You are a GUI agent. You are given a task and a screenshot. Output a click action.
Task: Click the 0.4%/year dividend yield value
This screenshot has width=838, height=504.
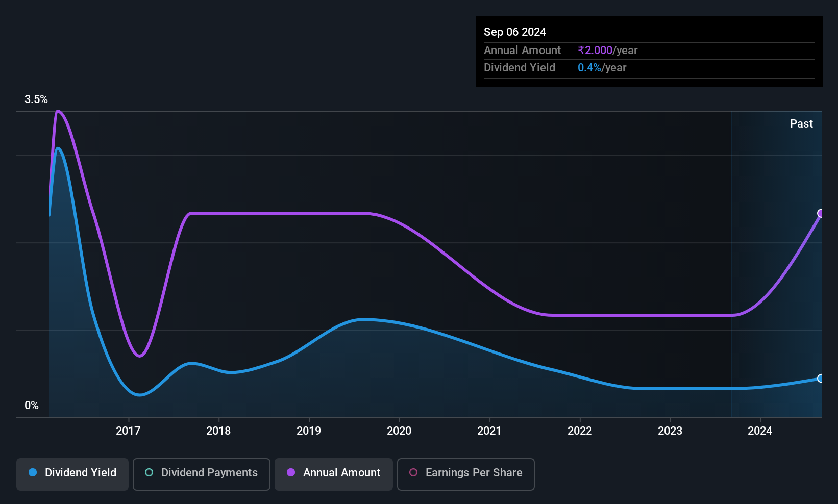click(x=602, y=68)
